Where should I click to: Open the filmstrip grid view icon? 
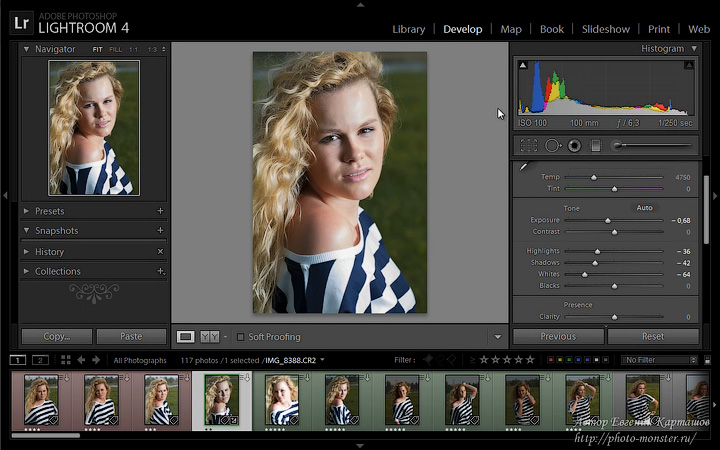[66, 360]
